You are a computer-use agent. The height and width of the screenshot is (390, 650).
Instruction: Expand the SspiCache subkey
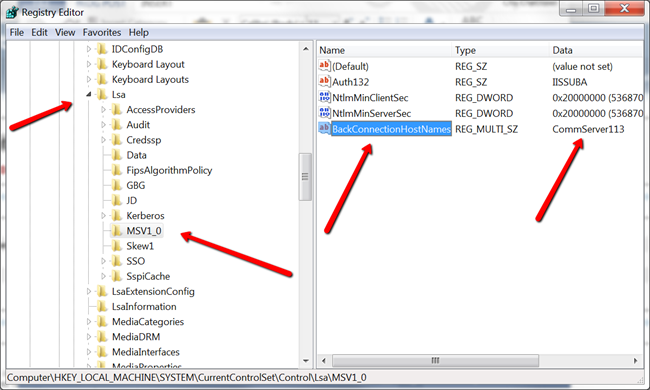pos(104,276)
